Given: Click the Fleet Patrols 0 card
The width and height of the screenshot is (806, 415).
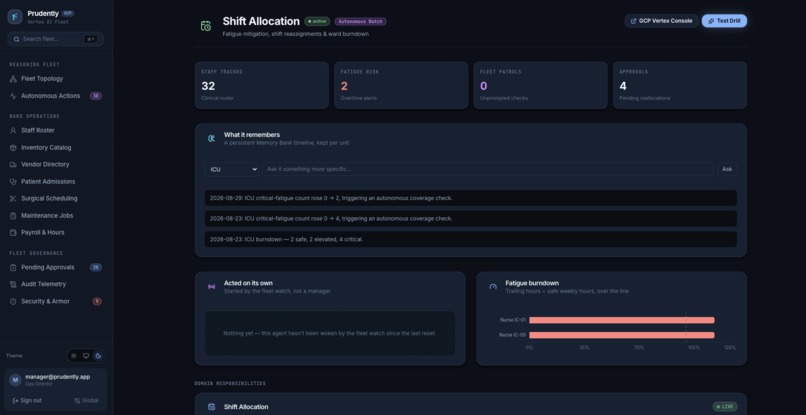Looking at the screenshot, I should click(540, 85).
